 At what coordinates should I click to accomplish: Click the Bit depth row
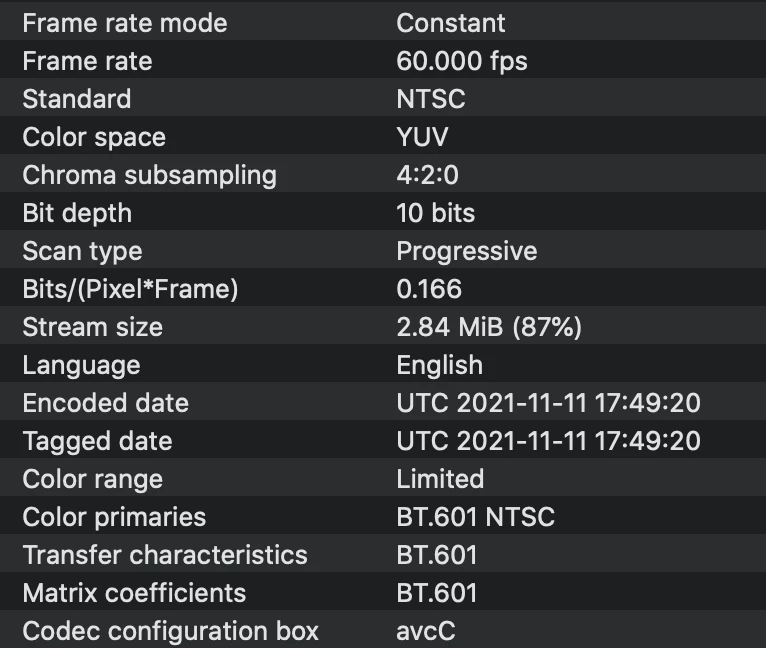click(x=383, y=211)
